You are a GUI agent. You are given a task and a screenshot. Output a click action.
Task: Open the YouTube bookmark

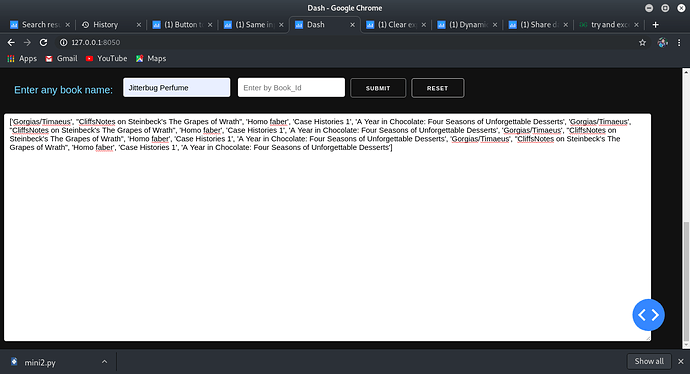pos(106,59)
